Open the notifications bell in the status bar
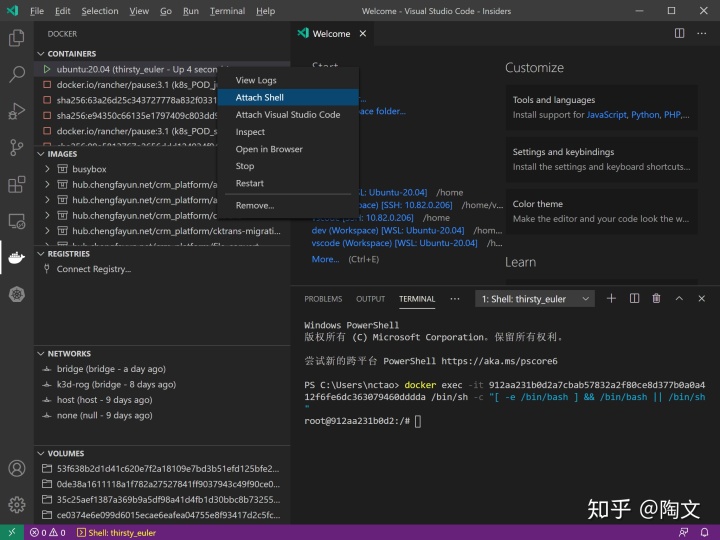The height and width of the screenshot is (540, 720). 704,532
